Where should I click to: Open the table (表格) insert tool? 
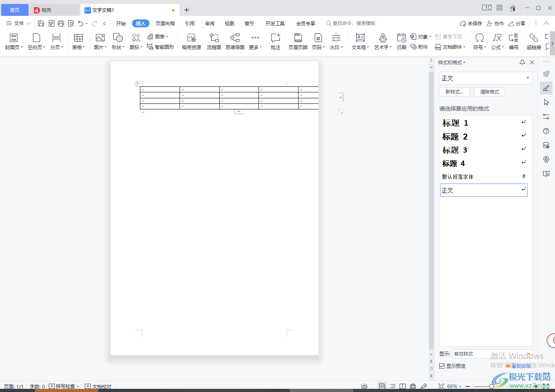[78, 41]
